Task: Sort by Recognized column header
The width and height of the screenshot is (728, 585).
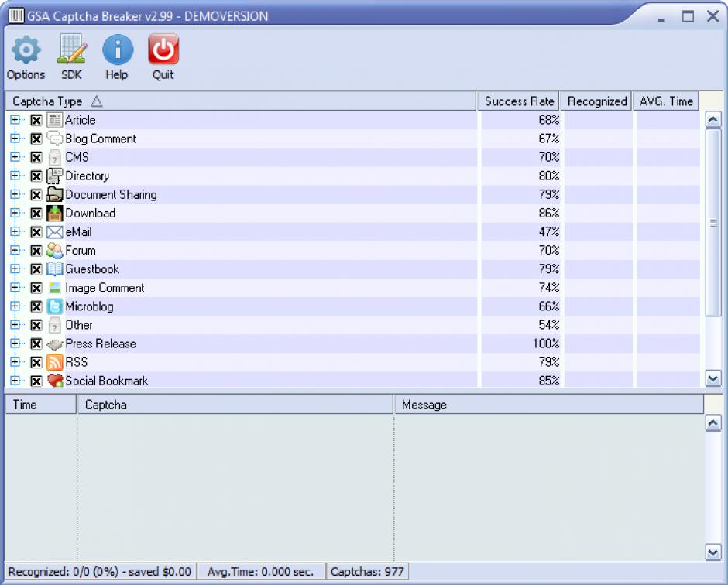Action: [x=596, y=101]
